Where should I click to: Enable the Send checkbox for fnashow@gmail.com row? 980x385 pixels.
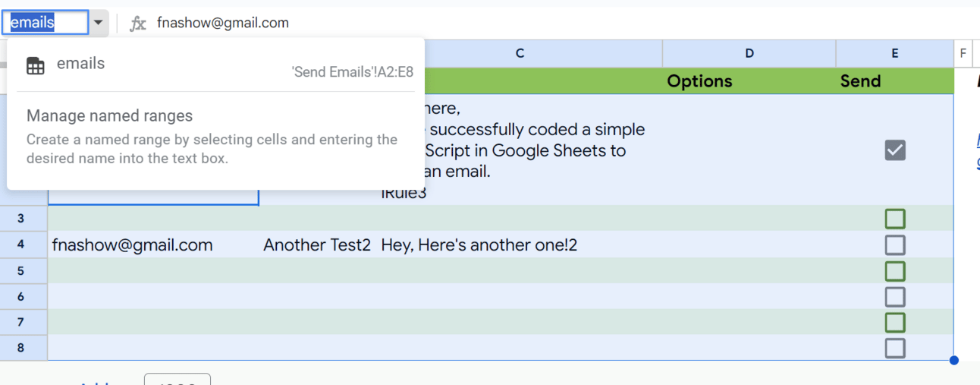pyautogui.click(x=895, y=245)
